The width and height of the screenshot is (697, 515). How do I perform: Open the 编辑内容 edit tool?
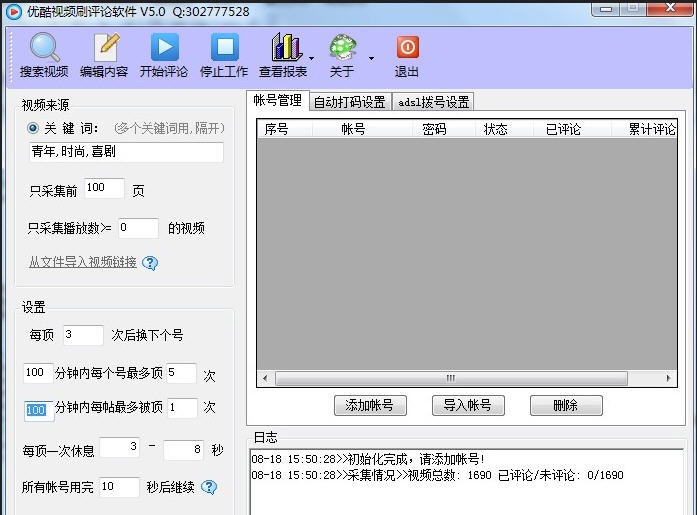105,47
